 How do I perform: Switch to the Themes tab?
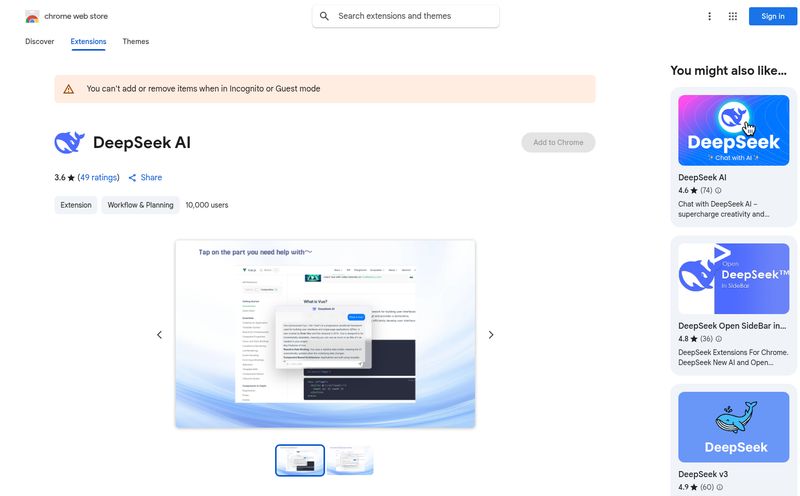click(x=136, y=41)
